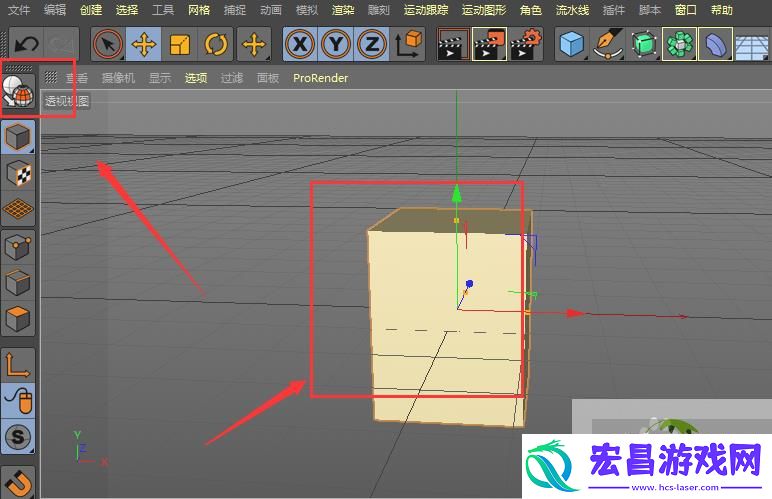Toggle the coordinate system cube icon
This screenshot has height=499, width=772.
(408, 45)
